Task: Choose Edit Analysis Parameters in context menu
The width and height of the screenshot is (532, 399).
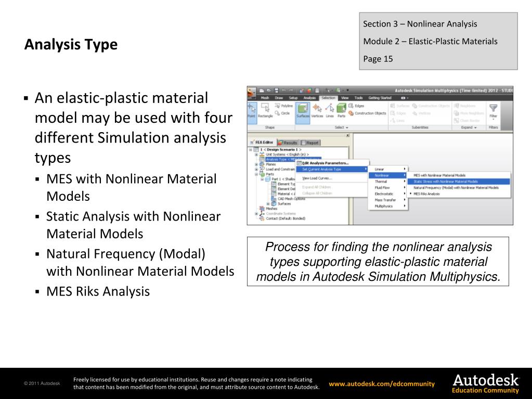Action: tap(332, 163)
